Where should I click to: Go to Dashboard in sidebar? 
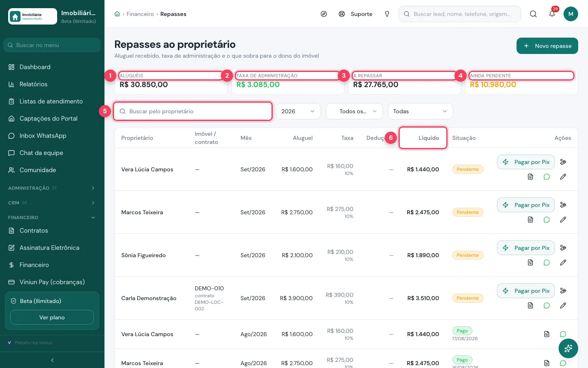[52, 67]
